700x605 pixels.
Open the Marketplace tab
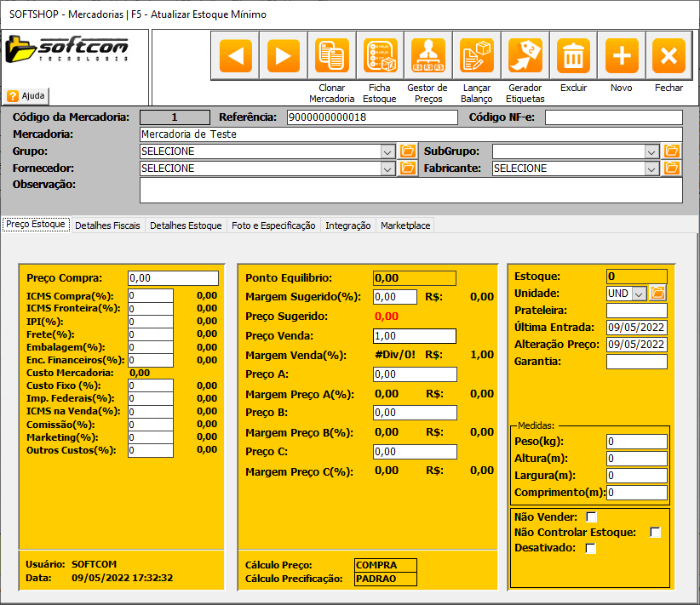405,225
